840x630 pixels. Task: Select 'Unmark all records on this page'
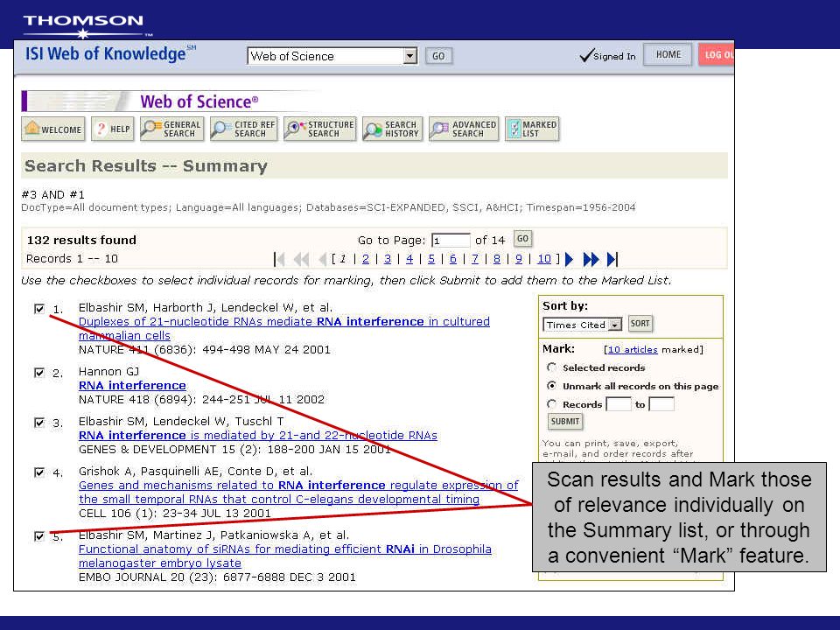[551, 386]
